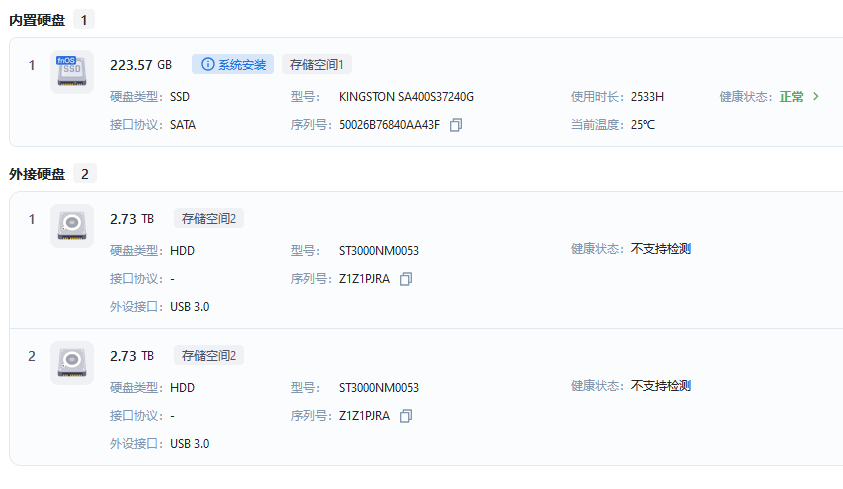Click the SATA interface protocol value
This screenshot has width=843, height=489.
point(183,125)
